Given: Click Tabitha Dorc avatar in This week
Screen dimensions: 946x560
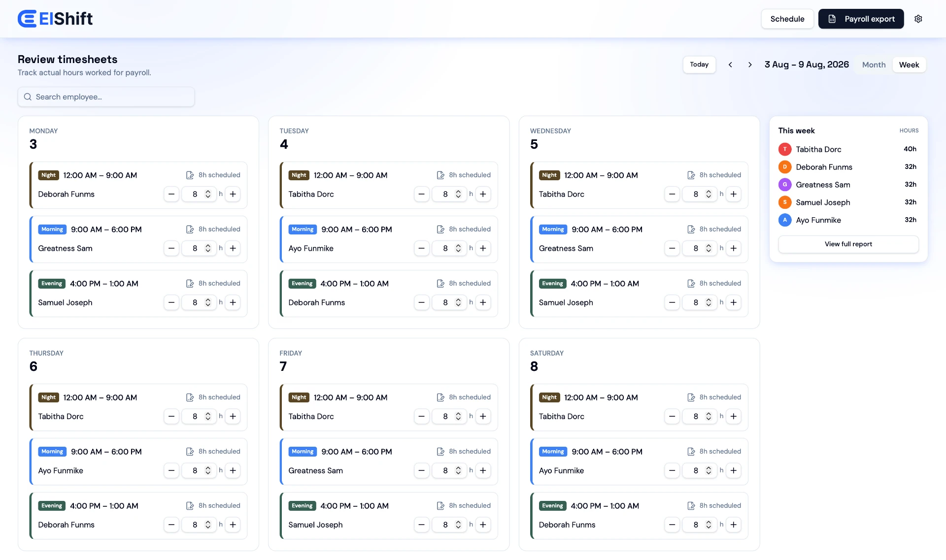Looking at the screenshot, I should click(785, 149).
